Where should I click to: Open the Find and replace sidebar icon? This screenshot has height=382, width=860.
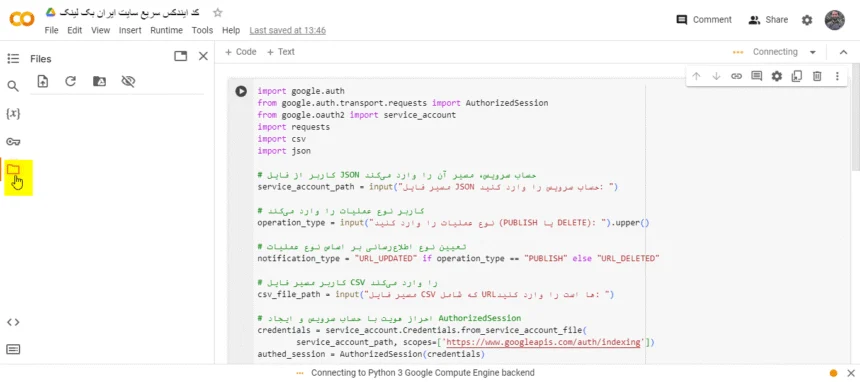coord(13,86)
